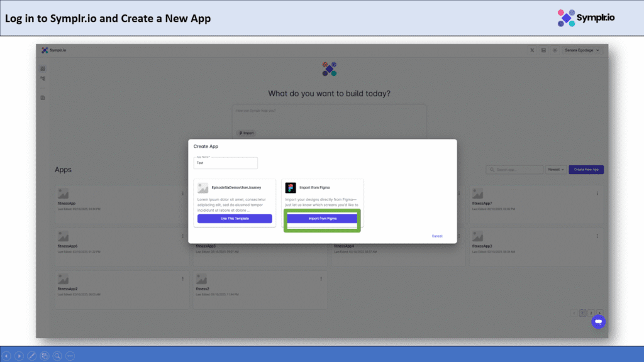Go to page 2 in pagination
Image resolution: width=644 pixels, height=362 pixels.
tap(591, 312)
